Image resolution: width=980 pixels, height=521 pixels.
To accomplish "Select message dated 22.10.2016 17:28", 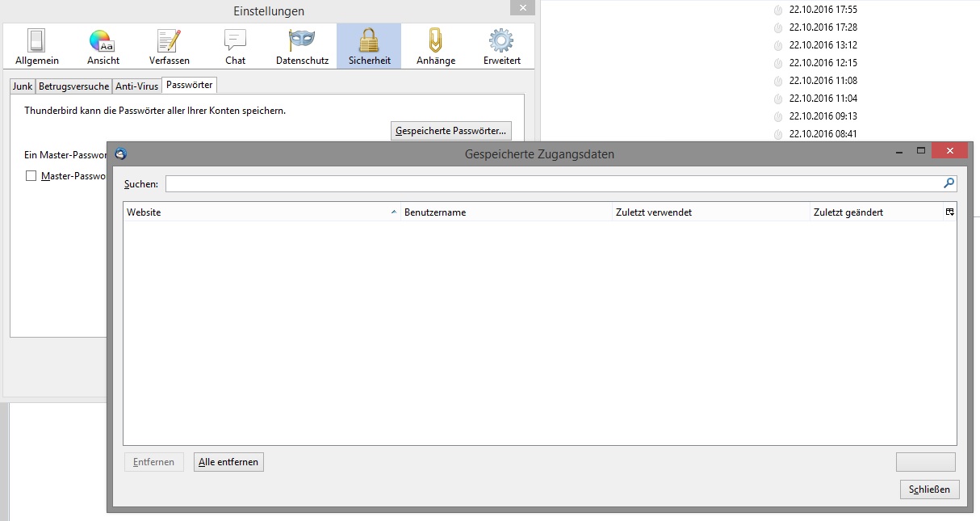I will coord(823,27).
